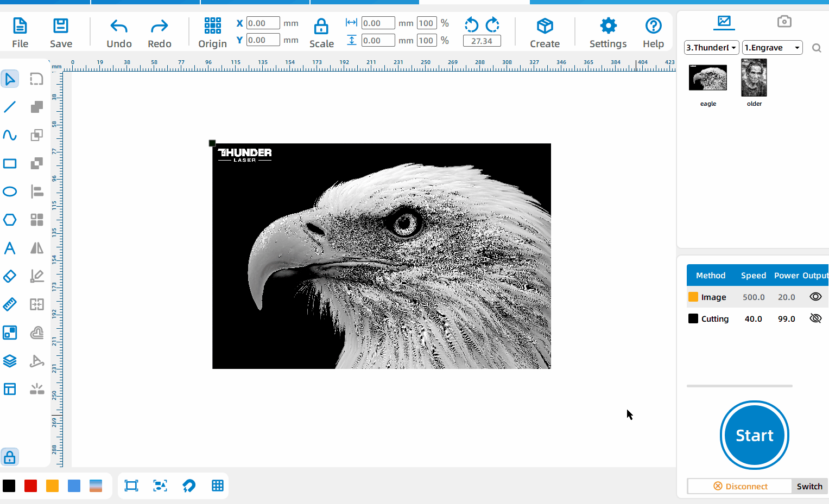Select the Ellipse tool
This screenshot has height=504, width=829.
tap(10, 192)
